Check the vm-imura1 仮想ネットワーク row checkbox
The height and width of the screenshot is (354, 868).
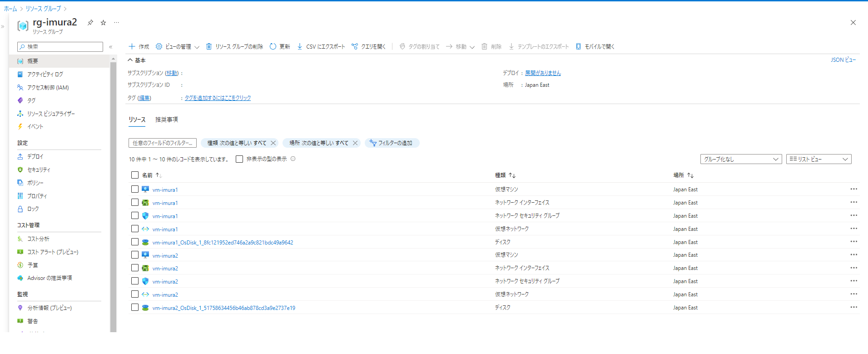click(x=135, y=229)
